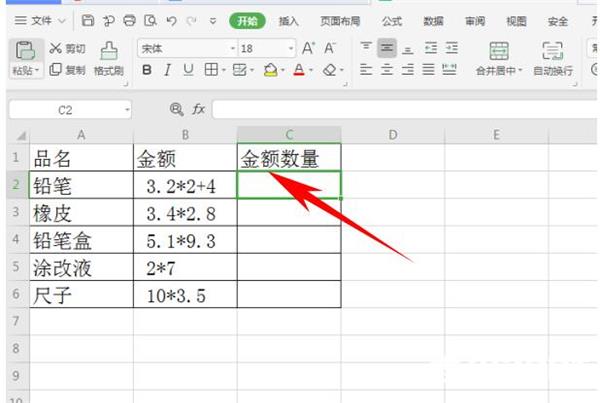Image resolution: width=600 pixels, height=403 pixels.
Task: Click the eraser clear icon
Action: [330, 70]
